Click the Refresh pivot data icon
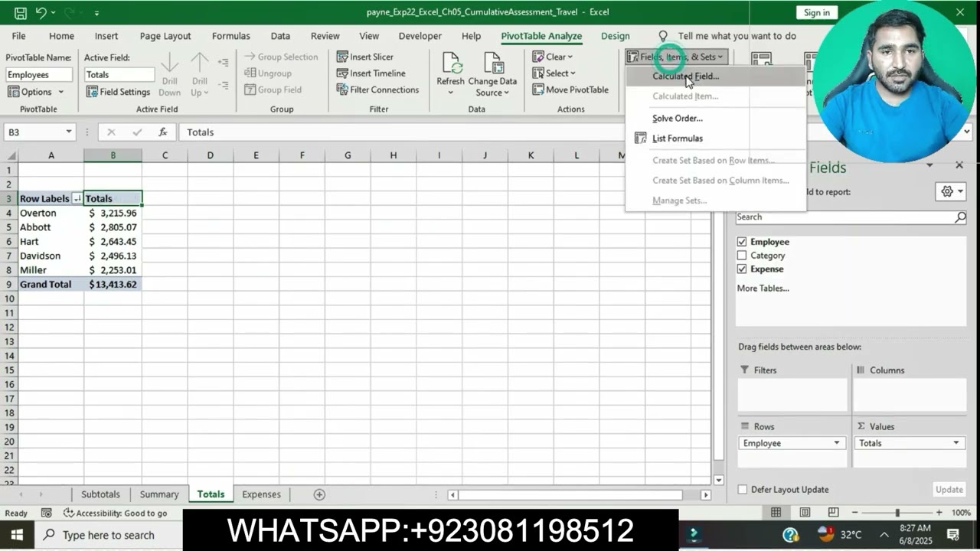 450,64
